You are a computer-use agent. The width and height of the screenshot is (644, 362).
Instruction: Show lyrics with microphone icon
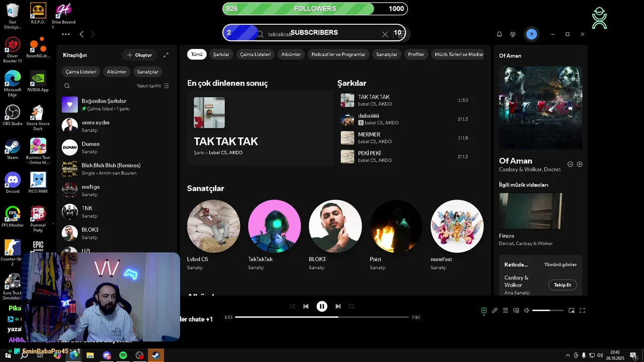495,311
